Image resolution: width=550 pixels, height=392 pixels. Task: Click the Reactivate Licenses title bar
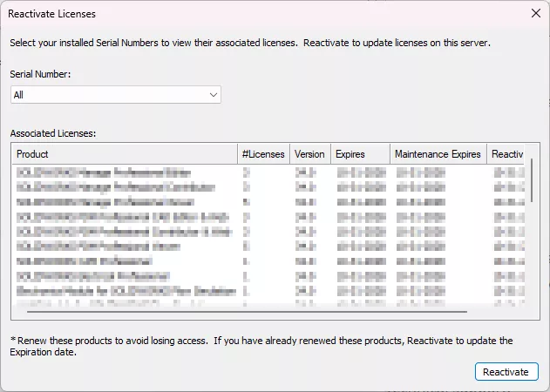click(261, 14)
